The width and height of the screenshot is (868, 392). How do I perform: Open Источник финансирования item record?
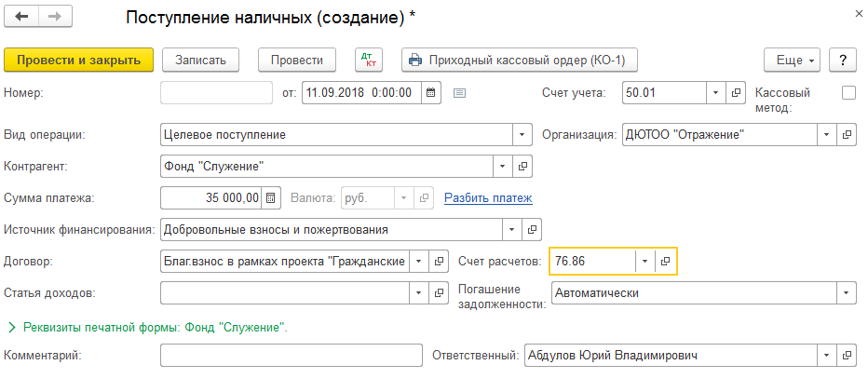click(x=532, y=229)
